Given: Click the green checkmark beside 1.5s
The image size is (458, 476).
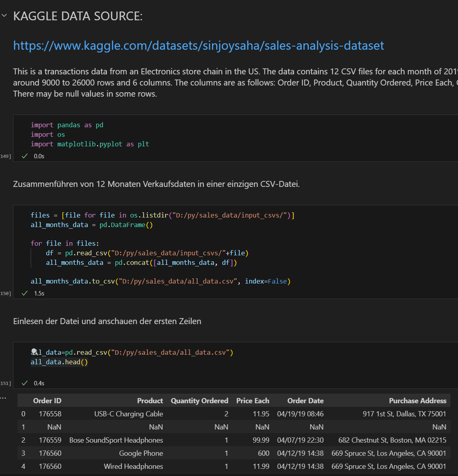Looking at the screenshot, I should [25, 293].
